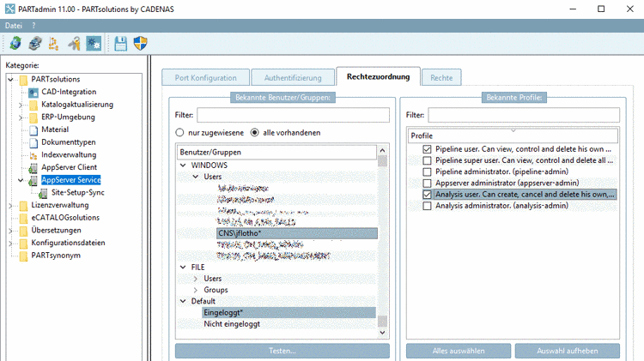Click the Filter field for Profile
The width and height of the screenshot is (644, 361).
(524, 115)
